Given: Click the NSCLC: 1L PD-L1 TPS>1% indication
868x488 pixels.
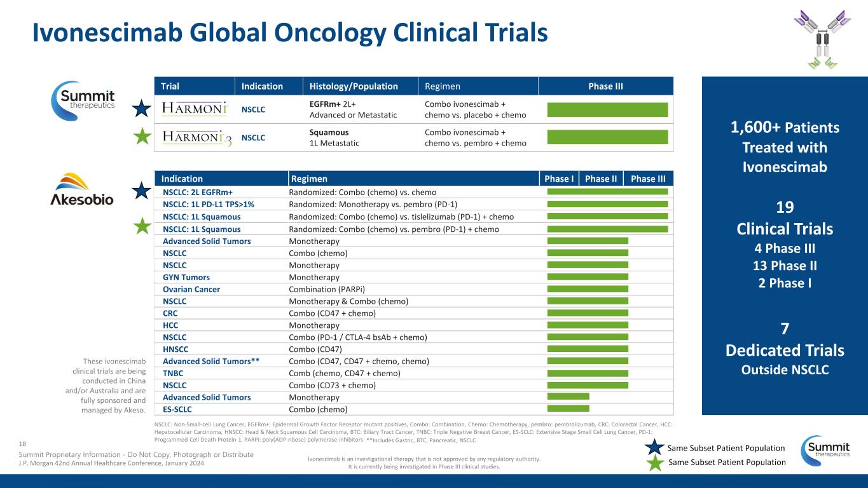Looking at the screenshot, I should tap(213, 205).
